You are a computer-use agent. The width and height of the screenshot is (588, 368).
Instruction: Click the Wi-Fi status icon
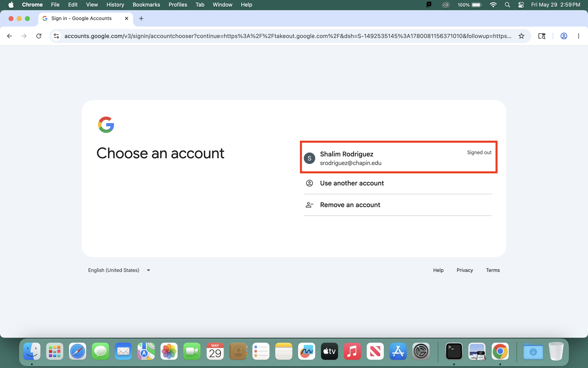(x=493, y=5)
